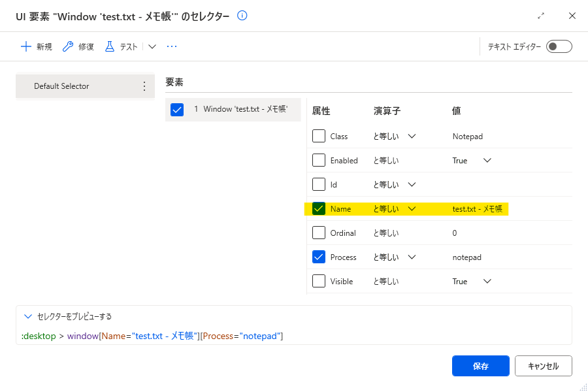Click the キャンセル button

pyautogui.click(x=544, y=366)
